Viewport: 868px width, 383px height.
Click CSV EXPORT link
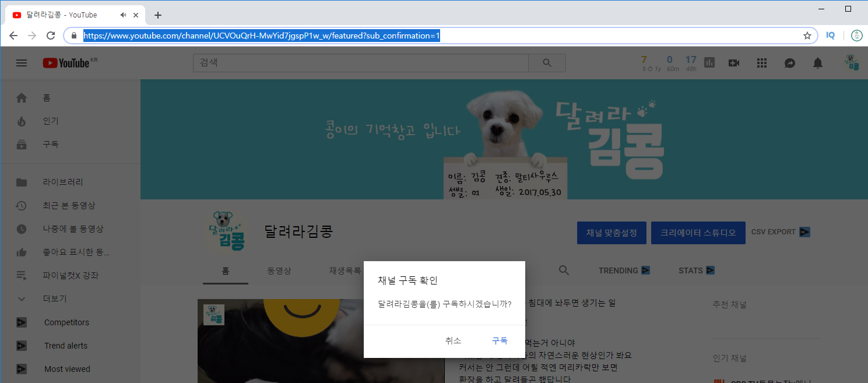pos(781,232)
